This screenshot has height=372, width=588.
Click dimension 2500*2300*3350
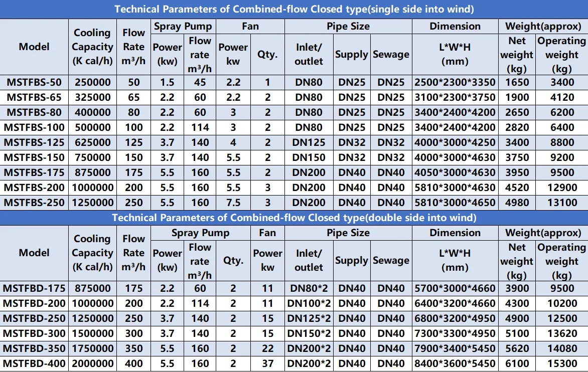(455, 82)
